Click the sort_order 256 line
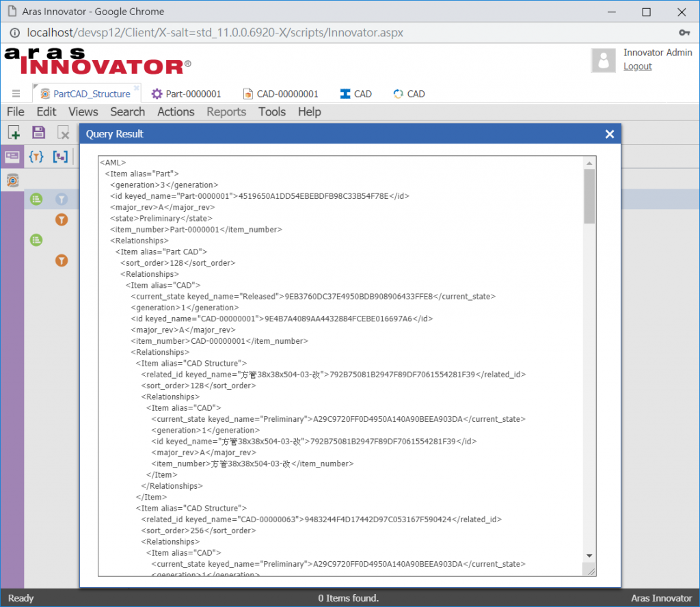The height and width of the screenshot is (607, 700). point(199,530)
